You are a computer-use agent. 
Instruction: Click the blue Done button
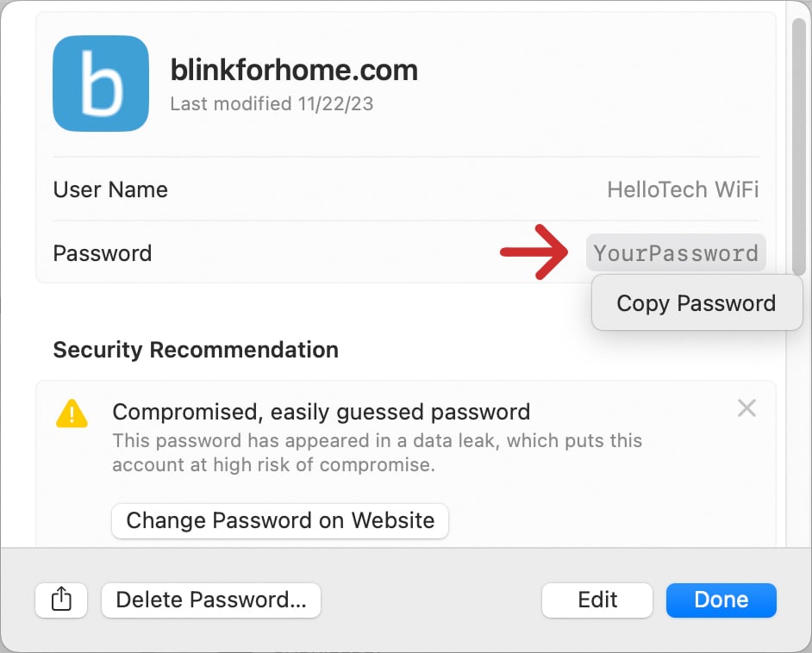(721, 600)
